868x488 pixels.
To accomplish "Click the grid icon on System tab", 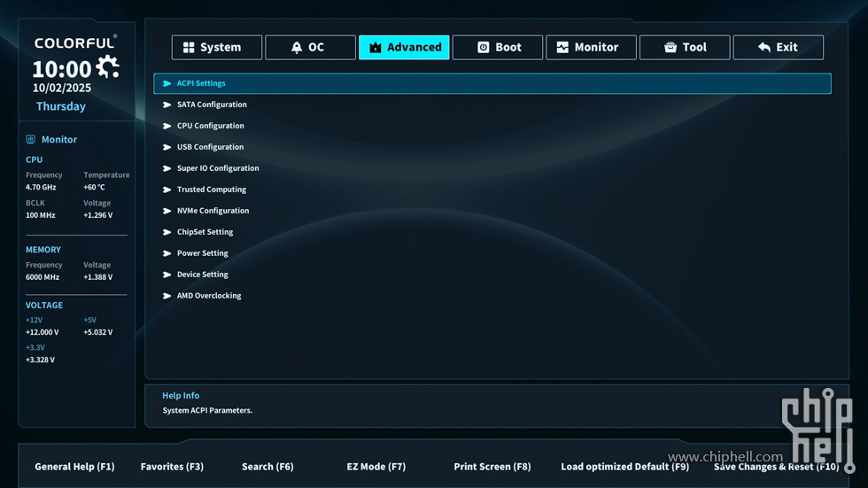I will point(189,48).
